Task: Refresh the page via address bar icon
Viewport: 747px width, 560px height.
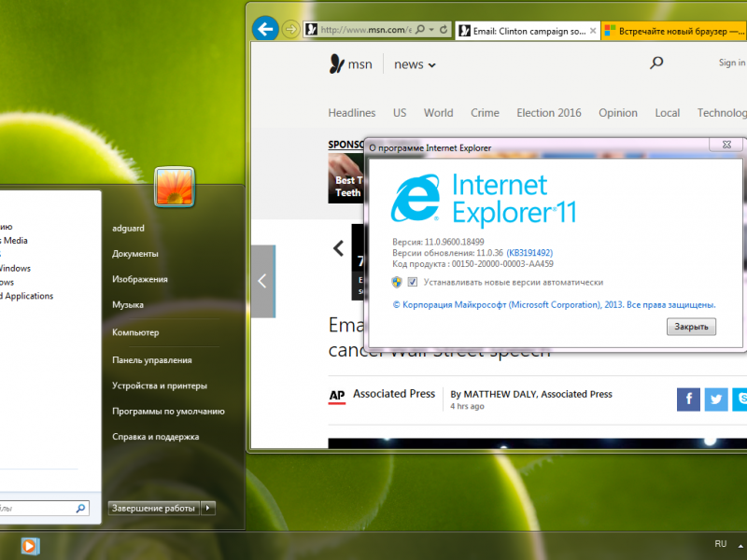Action: tap(443, 30)
